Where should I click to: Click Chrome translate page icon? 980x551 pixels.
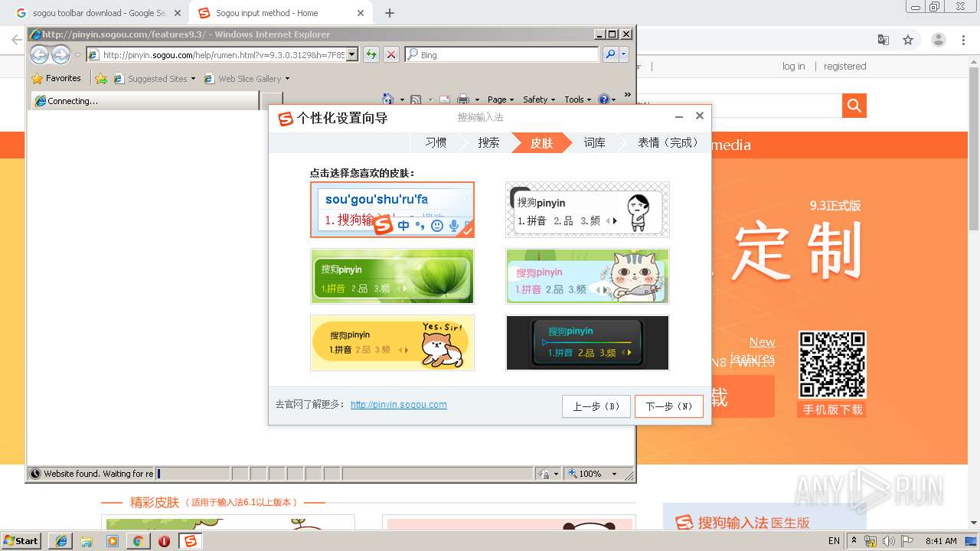[x=883, y=40]
